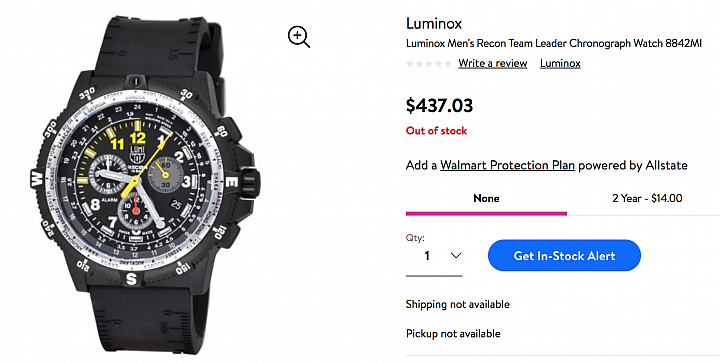Click the last rating star

click(x=448, y=64)
